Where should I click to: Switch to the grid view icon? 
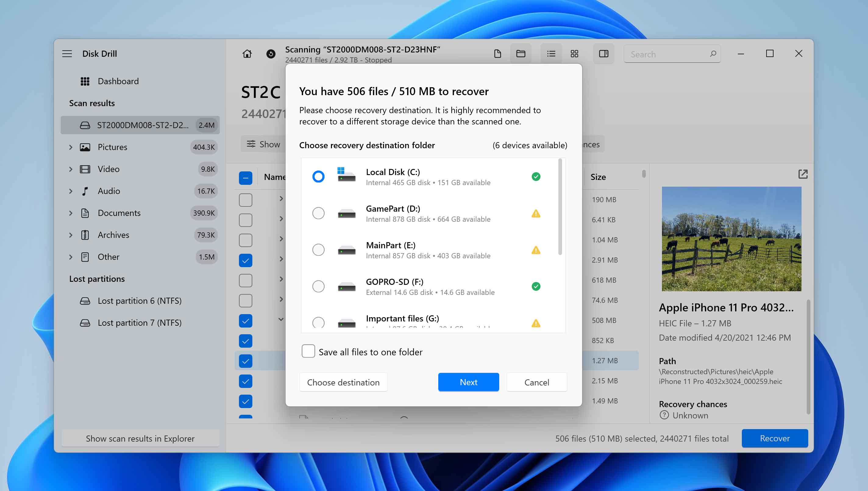pyautogui.click(x=574, y=54)
